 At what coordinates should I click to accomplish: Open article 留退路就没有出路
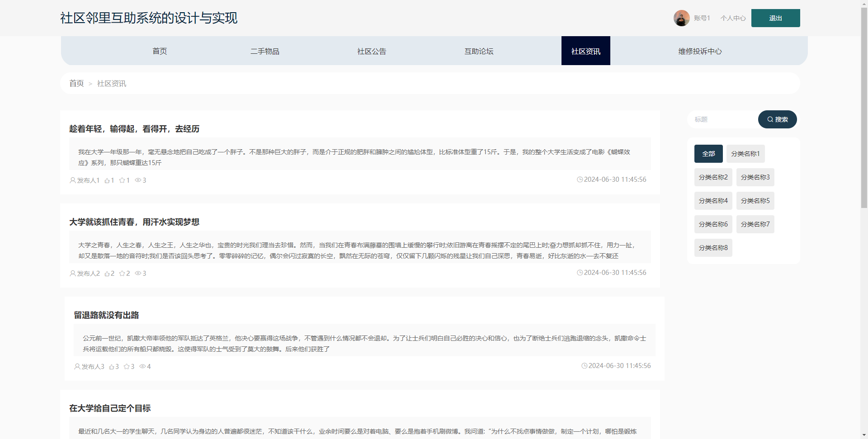pyautogui.click(x=106, y=315)
